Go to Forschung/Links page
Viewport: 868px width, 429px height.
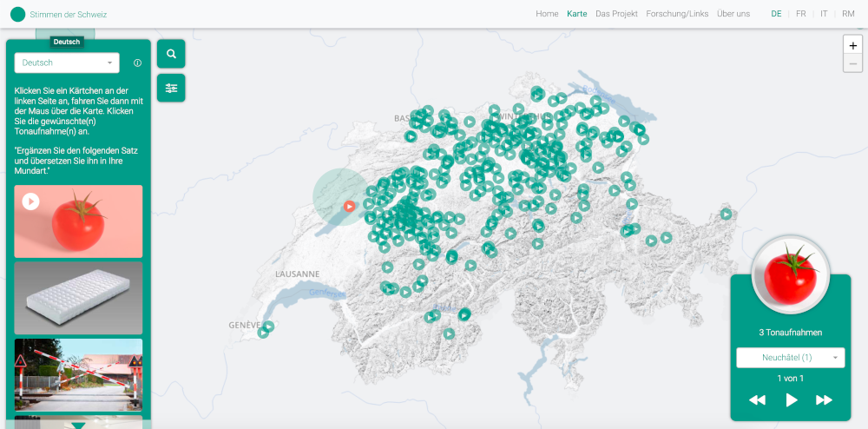tap(677, 14)
